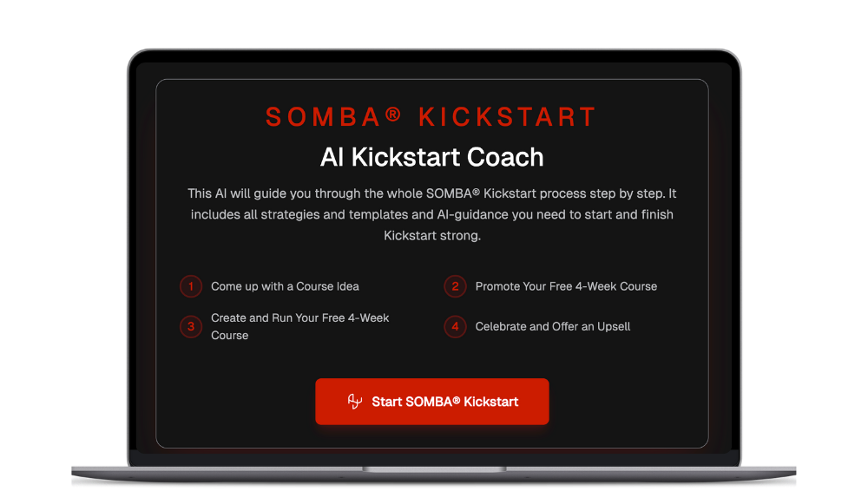Click "Start SOMBA® Kickstart" button label text
868x491 pixels.
[444, 402]
